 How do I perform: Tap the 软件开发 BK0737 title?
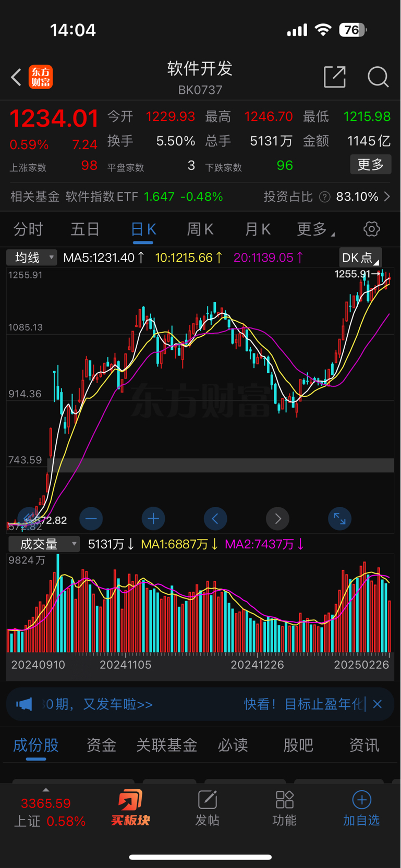[200, 78]
